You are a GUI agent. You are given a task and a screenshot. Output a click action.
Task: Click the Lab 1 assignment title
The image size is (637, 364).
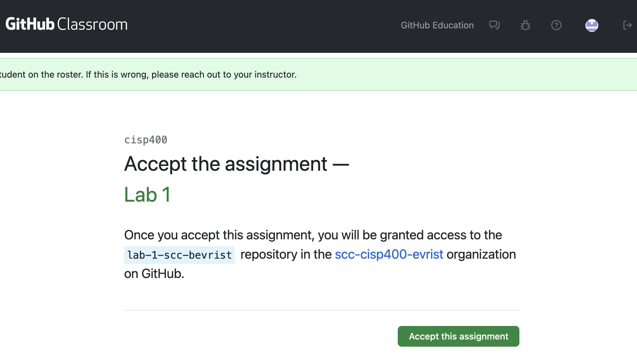tap(147, 195)
